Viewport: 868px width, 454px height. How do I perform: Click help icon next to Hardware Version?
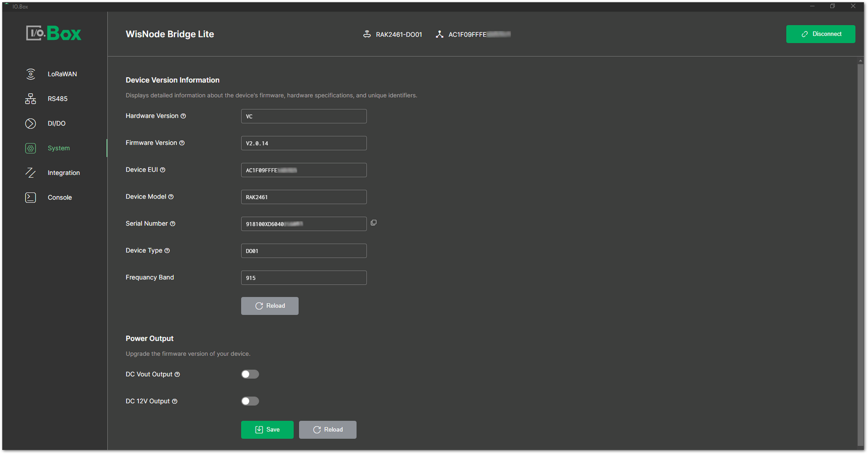pos(183,116)
